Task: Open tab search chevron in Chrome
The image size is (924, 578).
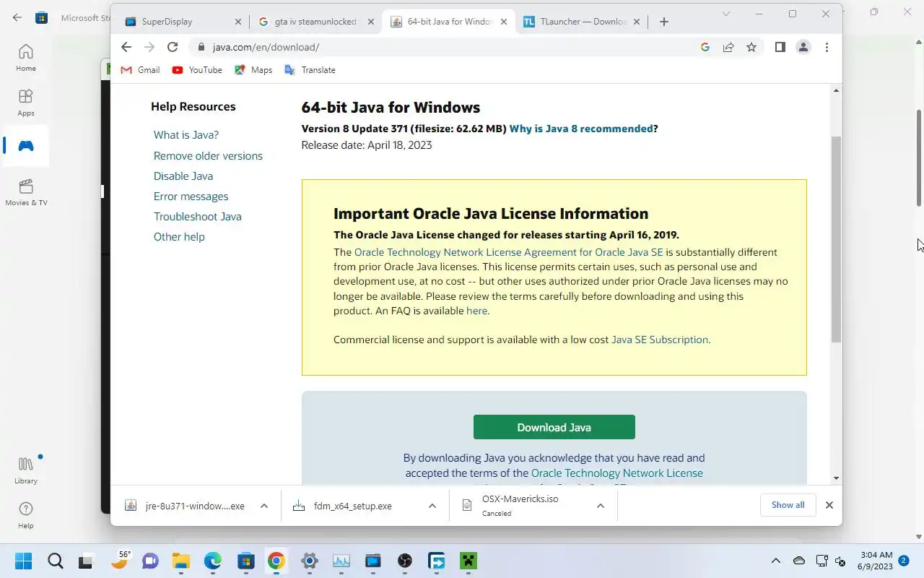Action: click(x=726, y=14)
